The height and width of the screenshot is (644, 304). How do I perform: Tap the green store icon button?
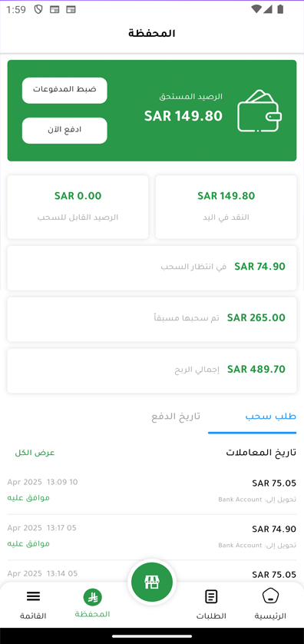tap(152, 582)
